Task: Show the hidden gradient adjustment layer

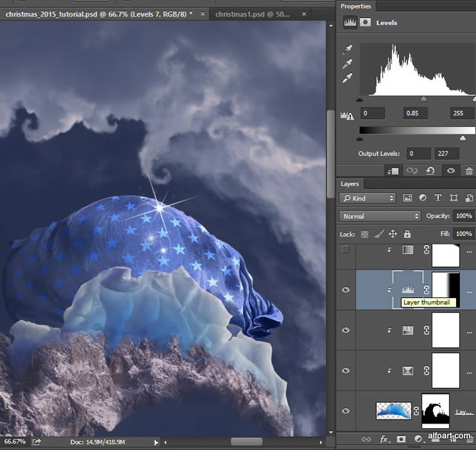Action: (x=346, y=249)
